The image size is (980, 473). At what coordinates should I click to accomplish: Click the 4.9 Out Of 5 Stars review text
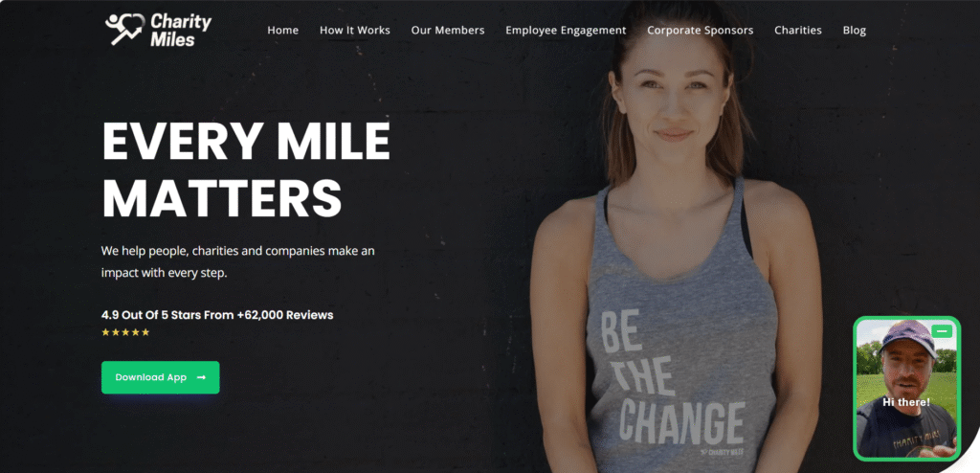(x=217, y=315)
